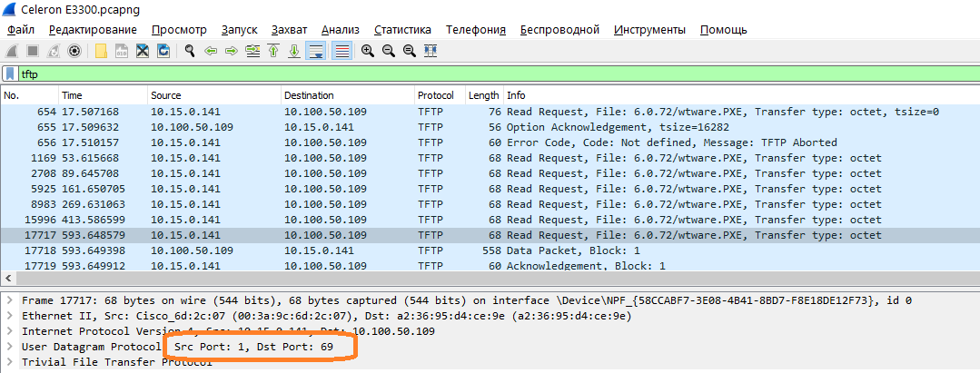Image resolution: width=980 pixels, height=373 pixels.
Task: Open the display filter bookmark menu
Action: point(10,74)
